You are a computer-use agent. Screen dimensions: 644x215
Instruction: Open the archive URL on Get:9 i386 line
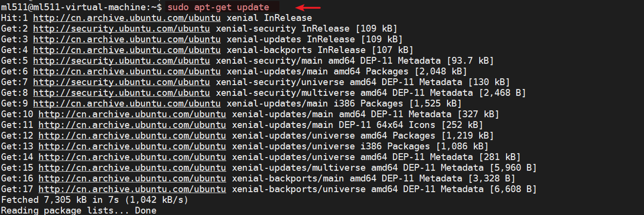[127, 103]
